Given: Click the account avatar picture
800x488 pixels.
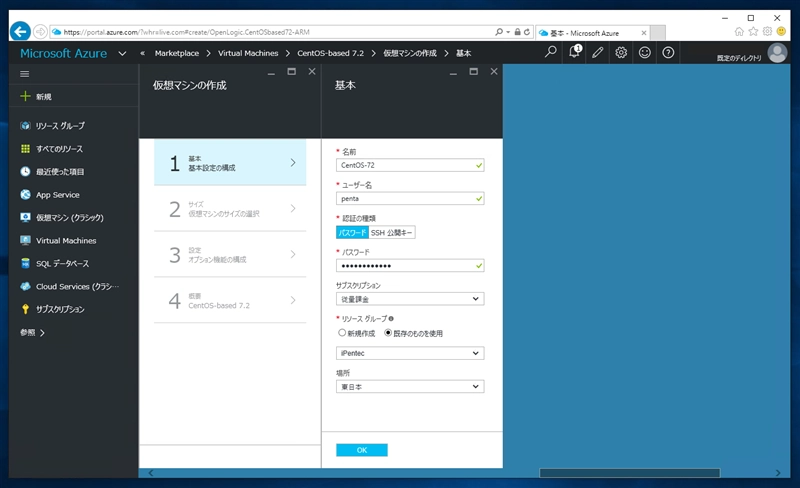Looking at the screenshot, I should click(x=777, y=53).
